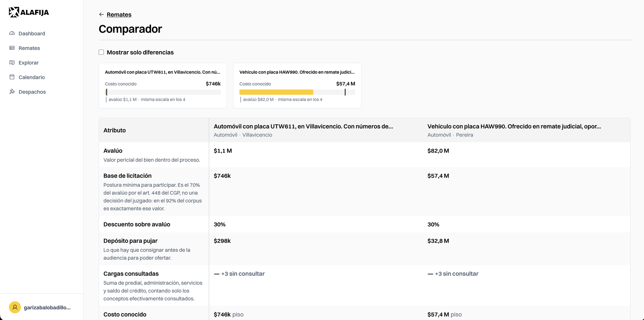Click the $82,0 M avalúo value

438,151
